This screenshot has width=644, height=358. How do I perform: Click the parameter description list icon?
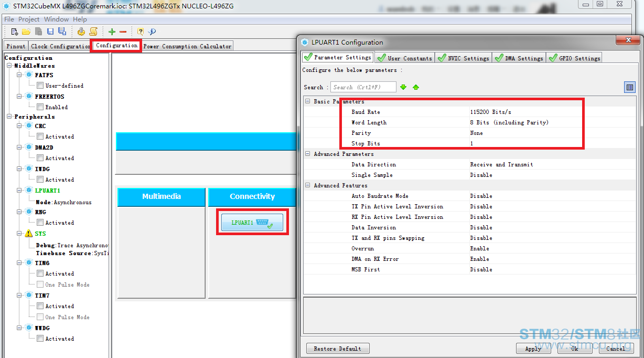(x=630, y=87)
